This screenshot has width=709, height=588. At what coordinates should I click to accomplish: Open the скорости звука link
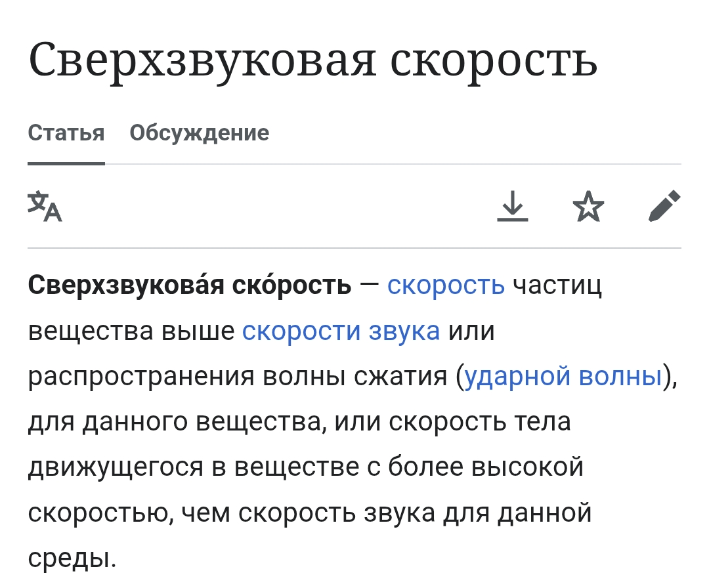[x=341, y=330]
